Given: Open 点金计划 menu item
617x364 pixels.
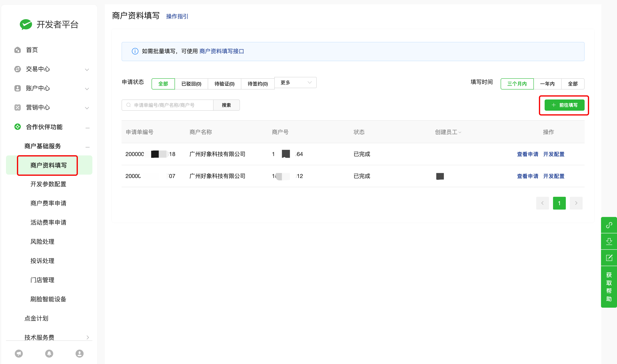Looking at the screenshot, I should [x=36, y=318].
